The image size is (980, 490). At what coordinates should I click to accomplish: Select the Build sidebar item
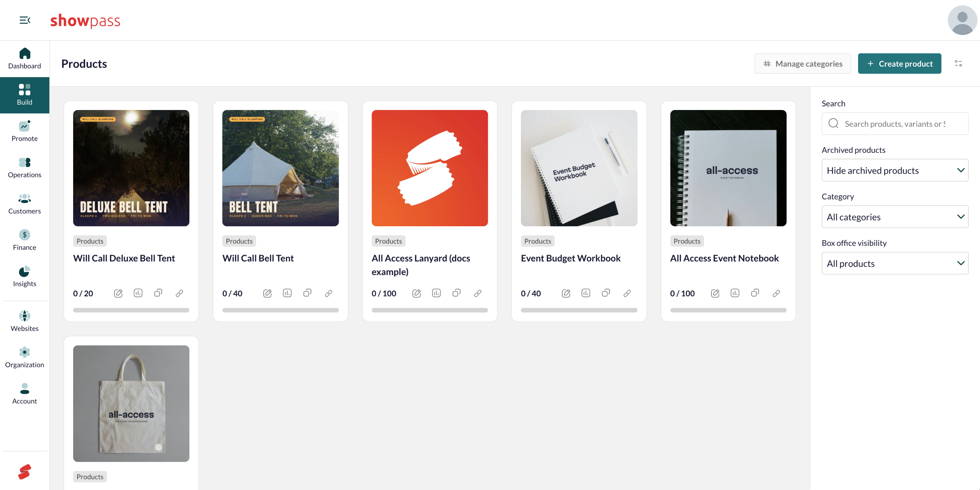(x=25, y=95)
